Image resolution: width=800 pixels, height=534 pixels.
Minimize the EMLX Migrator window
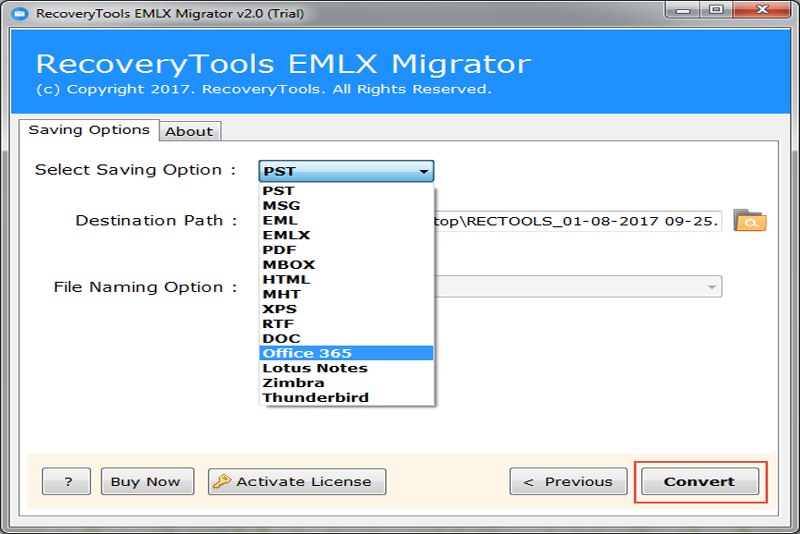click(683, 10)
